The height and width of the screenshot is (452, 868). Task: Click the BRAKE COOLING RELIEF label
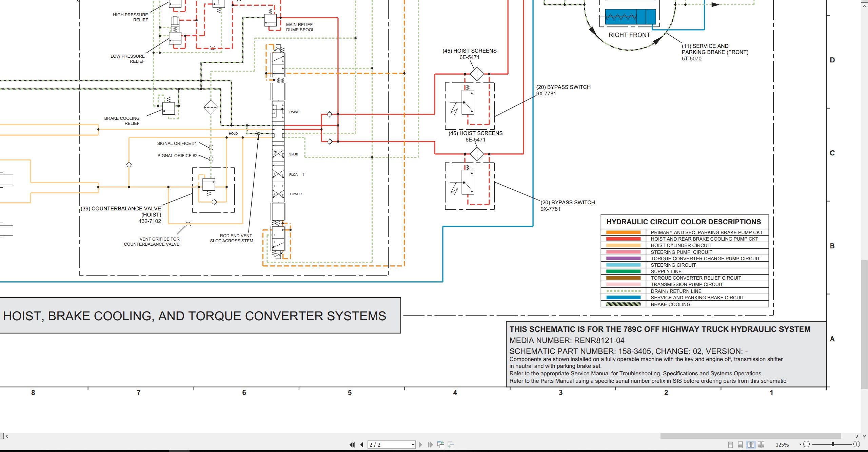[122, 121]
